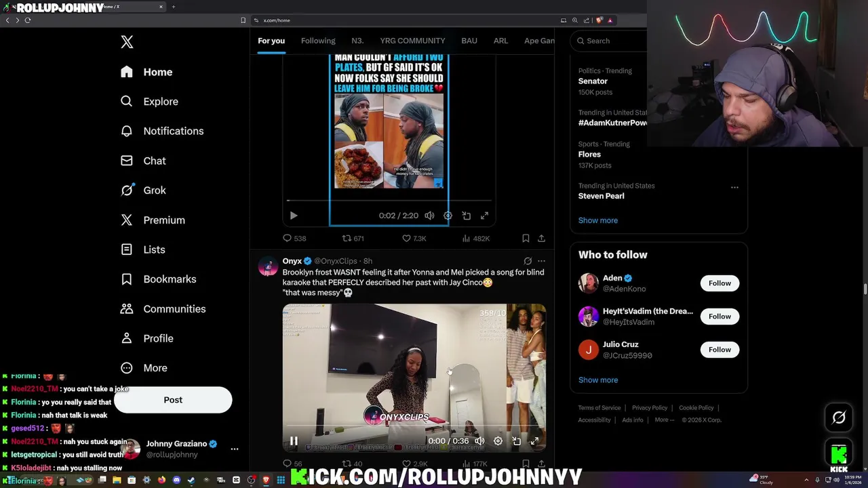Pause the Onyx clips video

[x=294, y=441]
